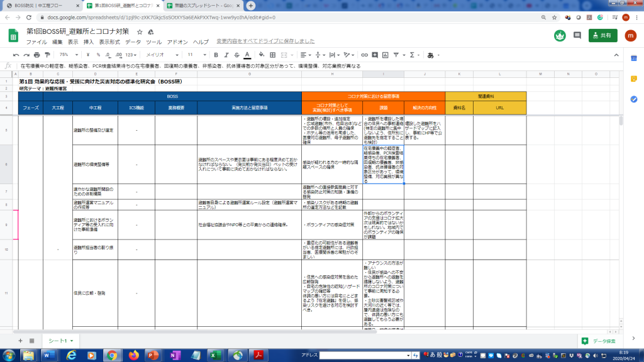Toggle italic formatting
The height and width of the screenshot is (362, 644).
[x=226, y=55]
